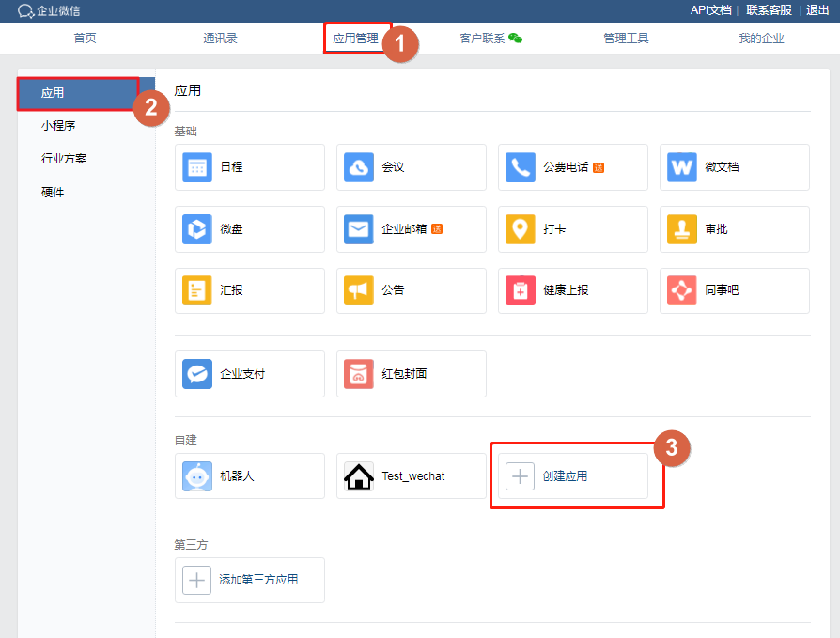Click the 添加第三方应用 text label
Image resolution: width=840 pixels, height=638 pixels.
pyautogui.click(x=258, y=580)
